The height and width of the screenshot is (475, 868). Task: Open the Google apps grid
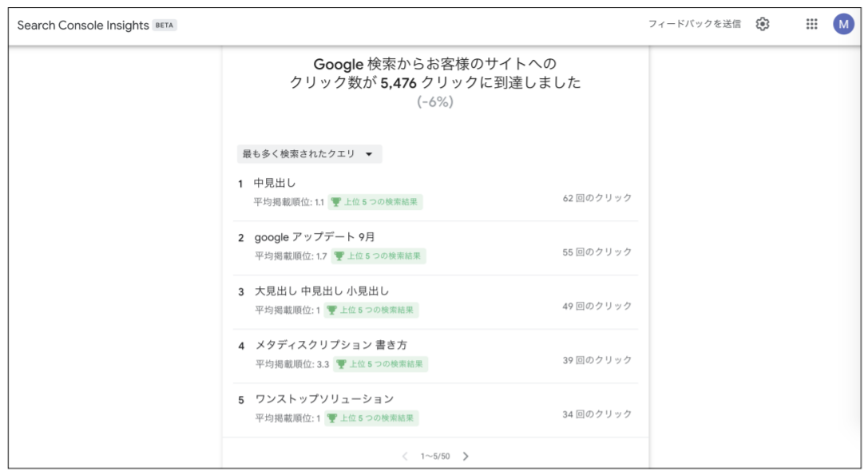pos(811,24)
